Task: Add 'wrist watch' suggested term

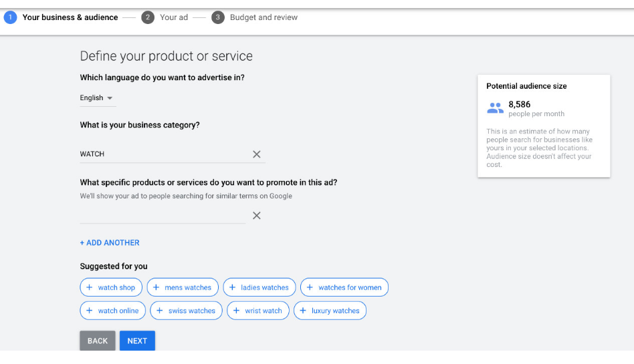Action: pyautogui.click(x=258, y=311)
